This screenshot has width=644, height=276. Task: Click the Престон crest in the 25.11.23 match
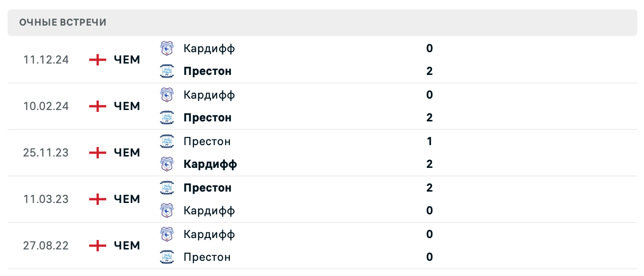tap(166, 141)
